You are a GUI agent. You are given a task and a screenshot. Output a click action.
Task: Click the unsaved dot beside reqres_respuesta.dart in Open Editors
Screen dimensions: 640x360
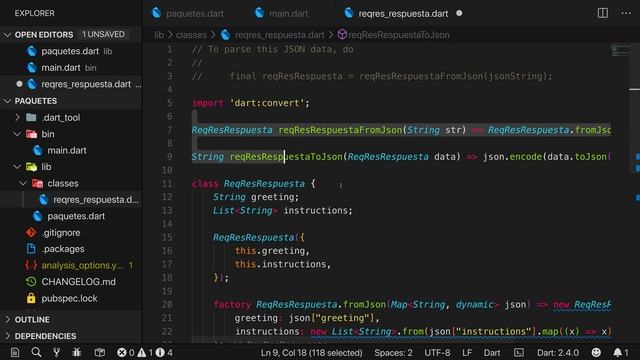pos(19,84)
